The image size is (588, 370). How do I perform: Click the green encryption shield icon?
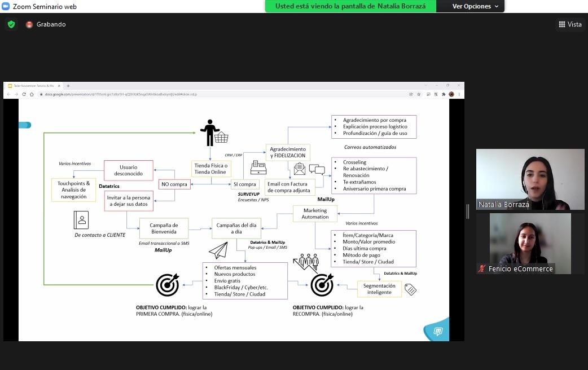pyautogui.click(x=11, y=24)
